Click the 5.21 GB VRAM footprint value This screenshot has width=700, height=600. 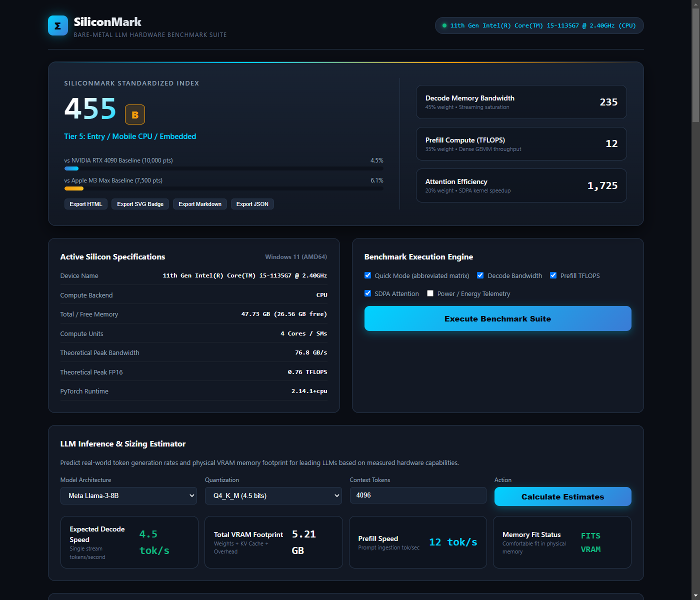304,542
